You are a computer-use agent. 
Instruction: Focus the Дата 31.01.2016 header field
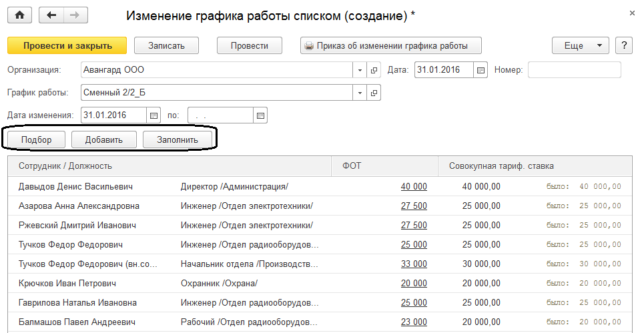coord(444,70)
